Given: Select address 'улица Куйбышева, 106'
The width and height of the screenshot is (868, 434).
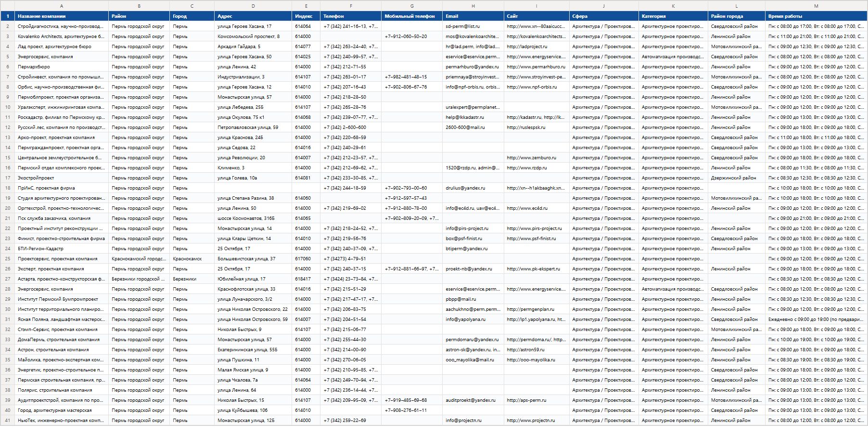Looking at the screenshot, I should pos(253,410).
